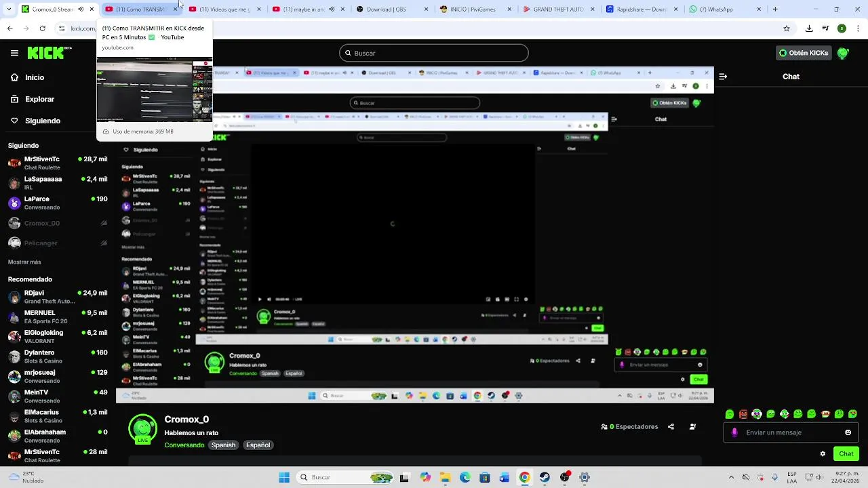Screen dimensions: 868x488
Task: Insert the first green emote above chat input
Action: [730, 414]
